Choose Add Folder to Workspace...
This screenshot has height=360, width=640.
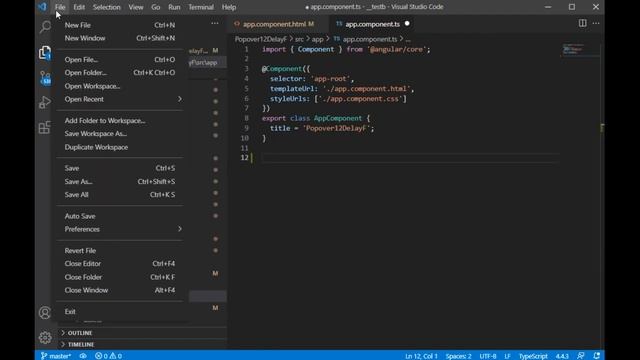point(120,120)
